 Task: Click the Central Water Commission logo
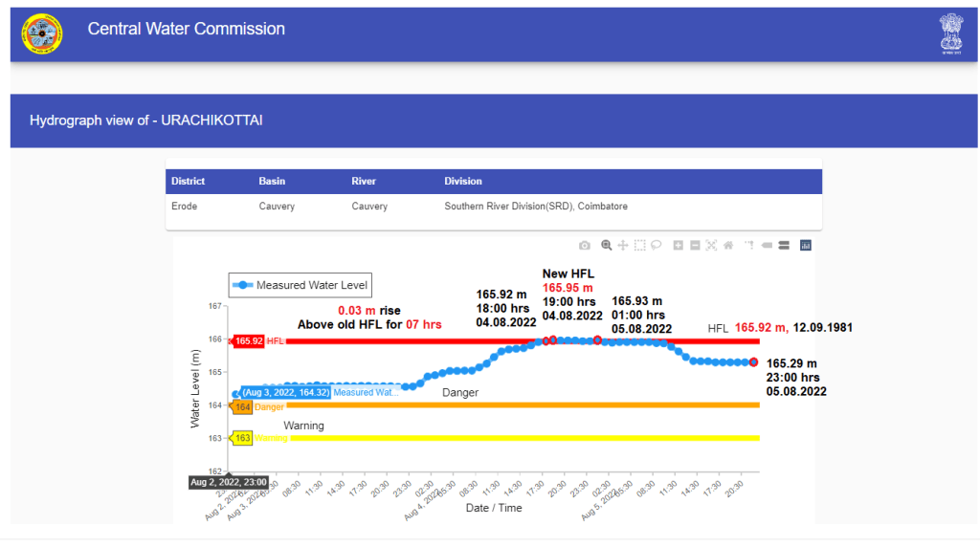[x=42, y=35]
